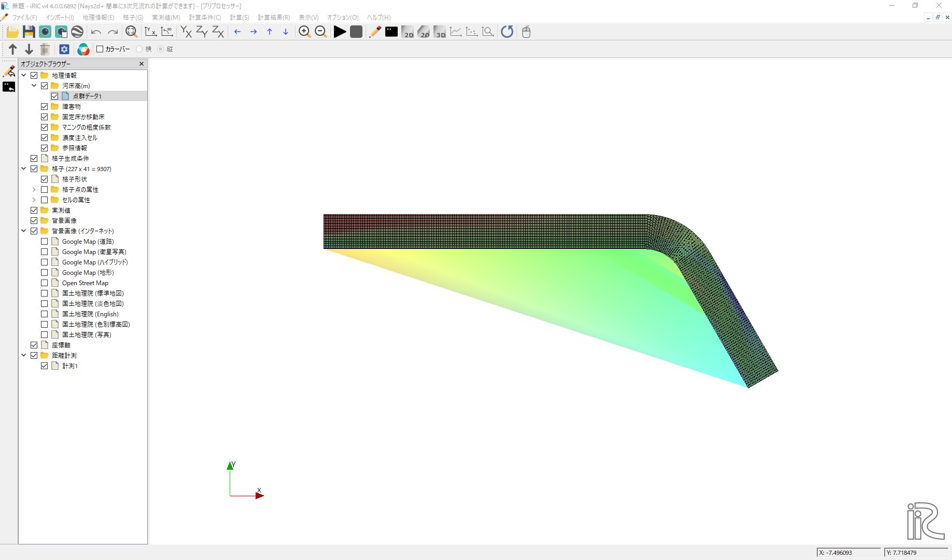
Task: Click the Reload circular arrow icon
Action: [507, 32]
